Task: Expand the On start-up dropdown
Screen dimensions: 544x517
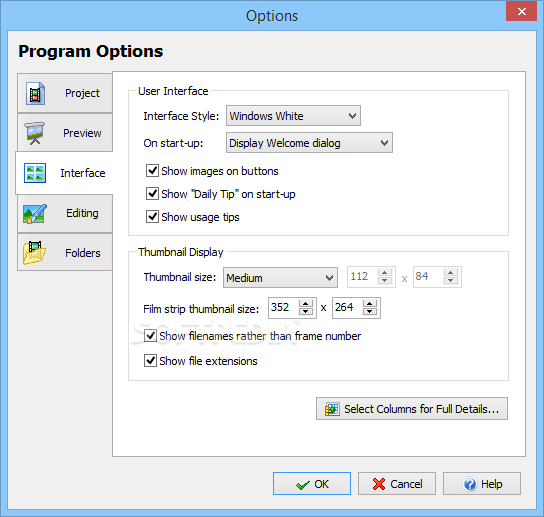Action: [x=309, y=143]
